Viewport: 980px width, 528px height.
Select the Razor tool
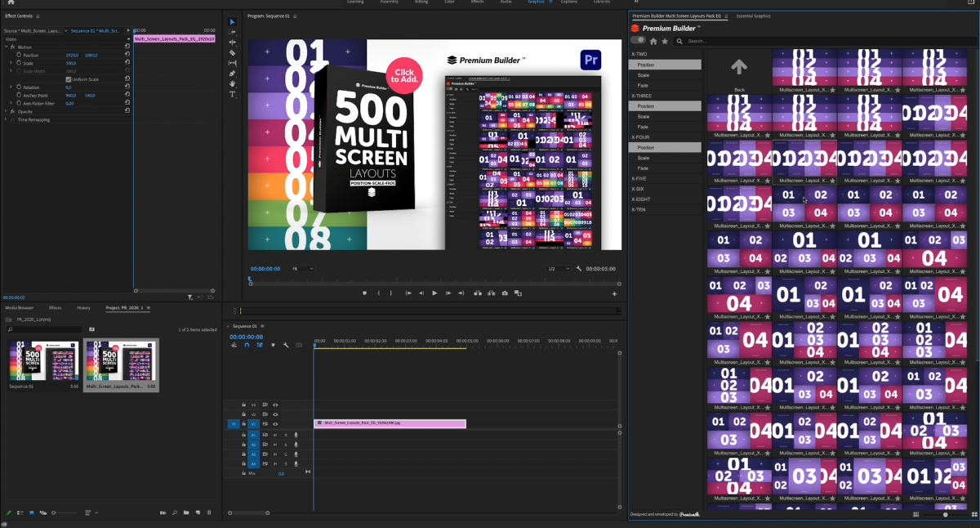[x=232, y=53]
